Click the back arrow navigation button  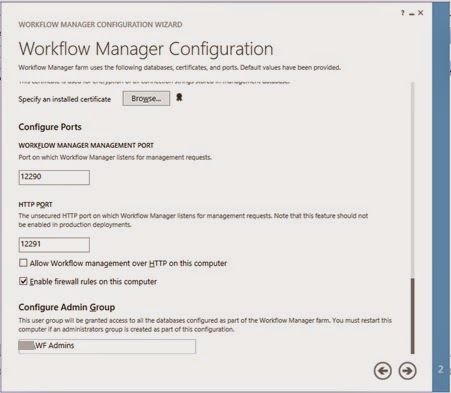coord(382,371)
